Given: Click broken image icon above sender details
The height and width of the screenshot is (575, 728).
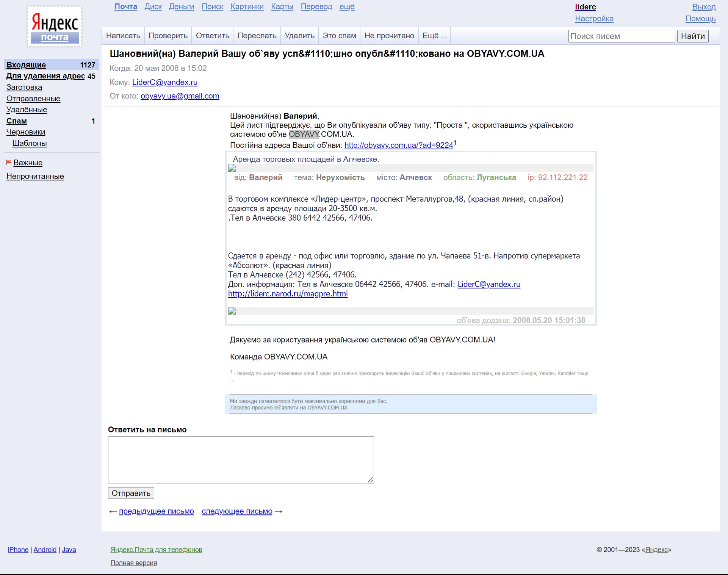Looking at the screenshot, I should tap(232, 168).
